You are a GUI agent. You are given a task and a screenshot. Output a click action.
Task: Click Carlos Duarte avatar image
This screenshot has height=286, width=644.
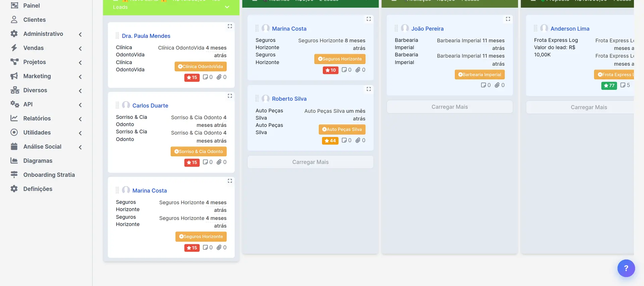click(x=126, y=105)
